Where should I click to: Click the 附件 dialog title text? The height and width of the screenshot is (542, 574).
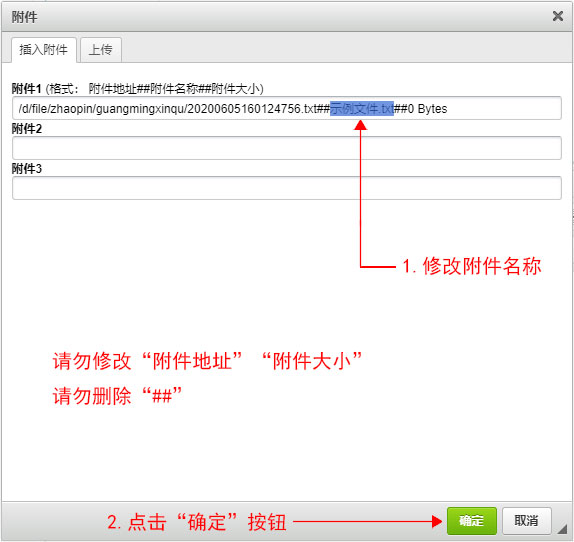click(24, 17)
